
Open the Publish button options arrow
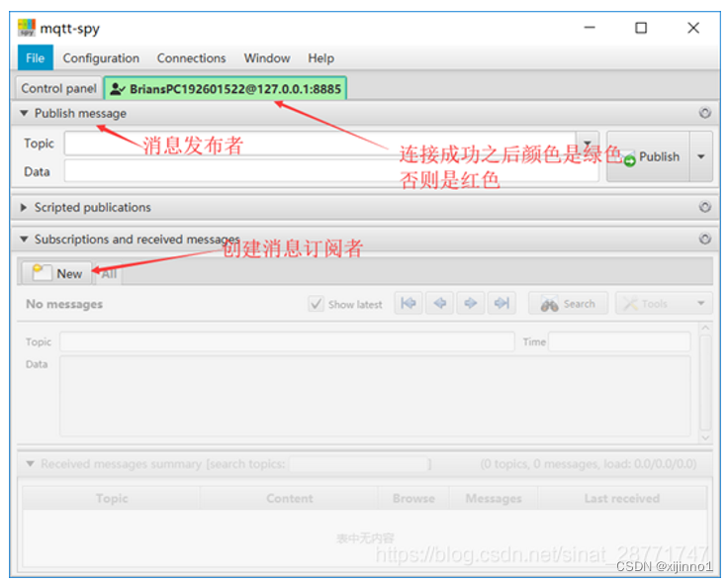pos(701,156)
